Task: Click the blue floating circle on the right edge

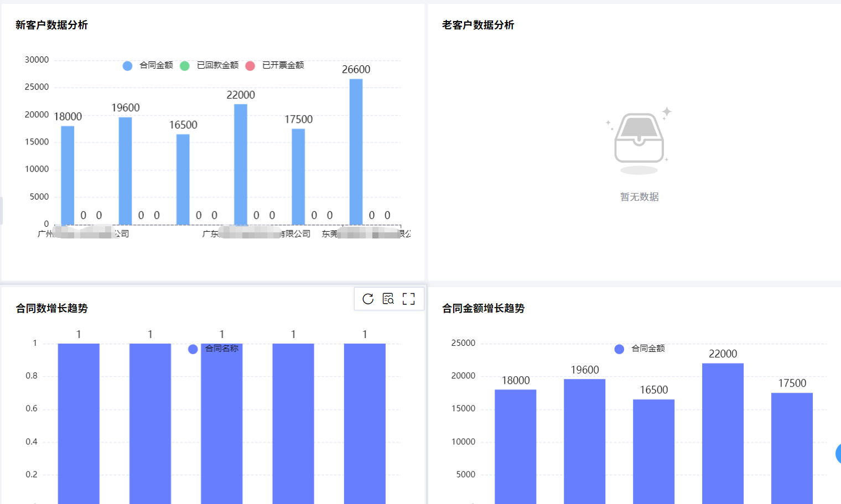Action: coord(837,454)
